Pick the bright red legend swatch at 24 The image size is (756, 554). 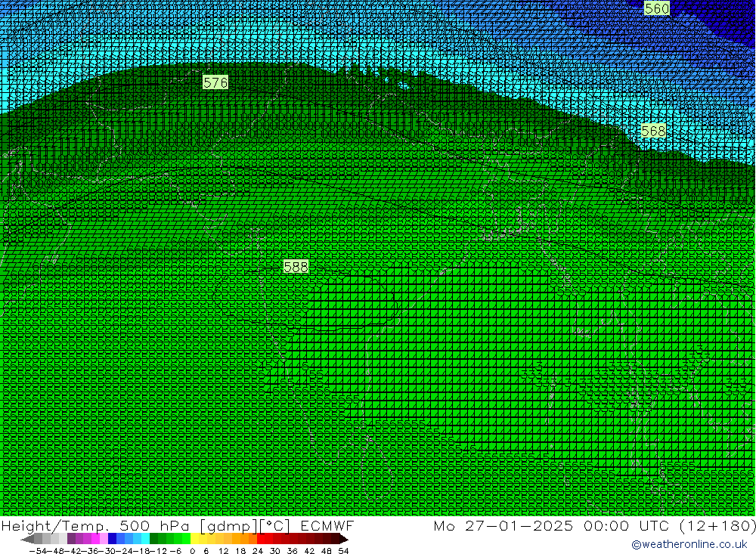point(261,539)
